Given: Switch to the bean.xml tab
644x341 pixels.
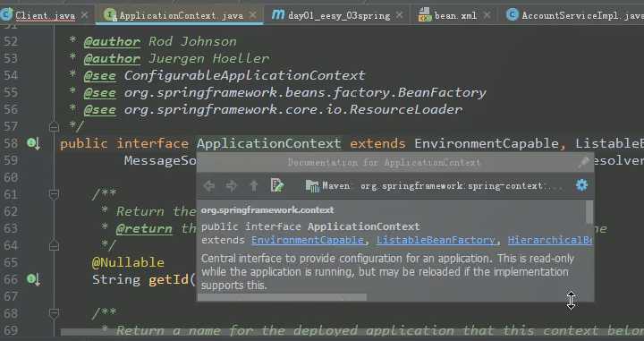Looking at the screenshot, I should (x=455, y=15).
